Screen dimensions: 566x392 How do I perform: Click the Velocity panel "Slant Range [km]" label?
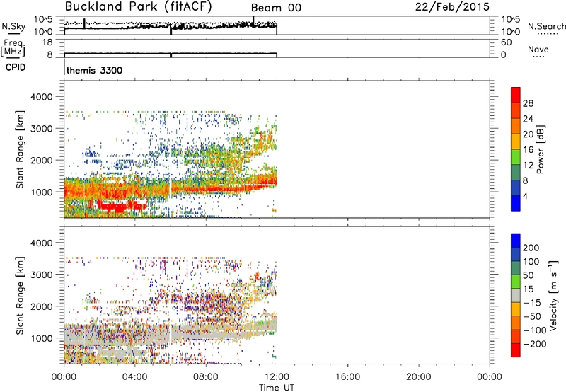tap(20, 296)
